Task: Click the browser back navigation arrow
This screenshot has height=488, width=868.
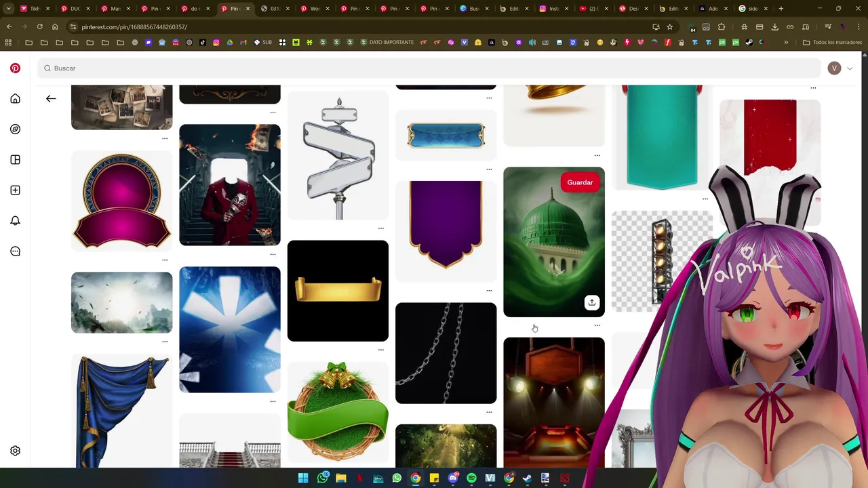Action: (x=9, y=26)
